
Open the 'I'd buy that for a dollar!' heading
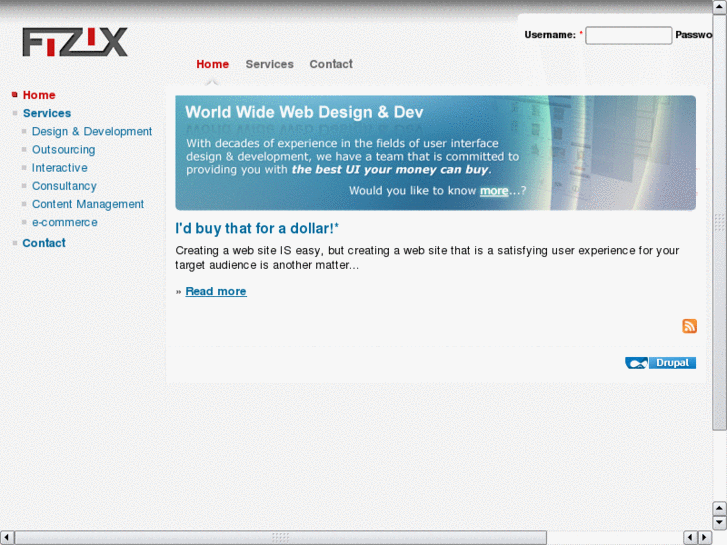point(257,229)
